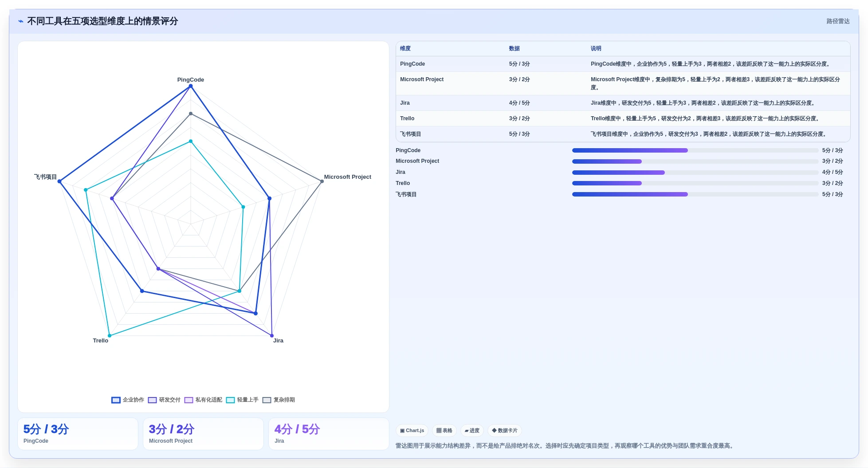Click PingCode in the table row
The height and width of the screenshot is (468, 868).
412,64
